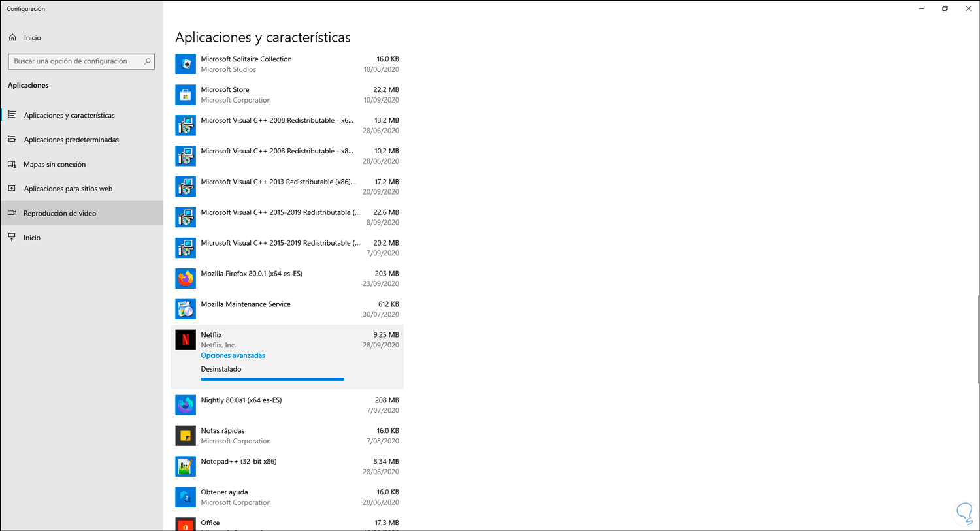Click the Microsoft Solitaire Collection app icon
The height and width of the screenshot is (531, 980).
[186, 64]
